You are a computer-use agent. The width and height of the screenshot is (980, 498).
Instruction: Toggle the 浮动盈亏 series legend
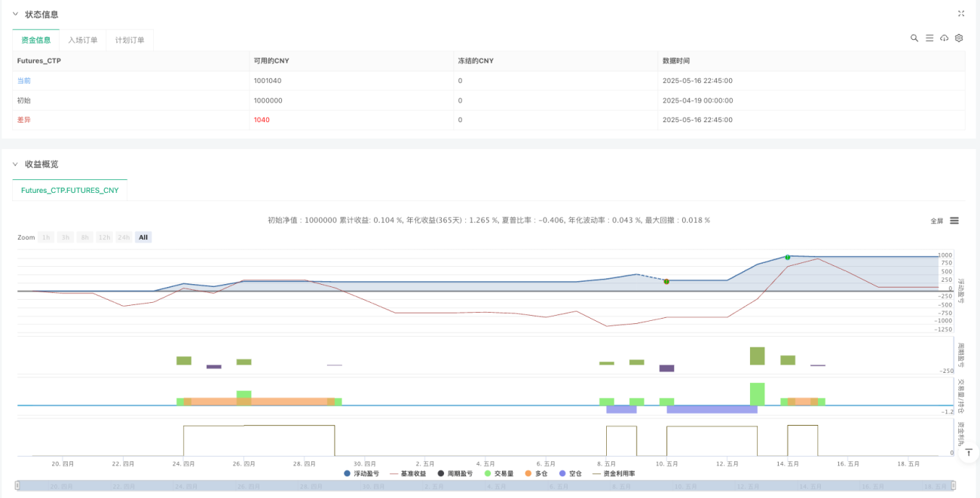click(x=362, y=473)
